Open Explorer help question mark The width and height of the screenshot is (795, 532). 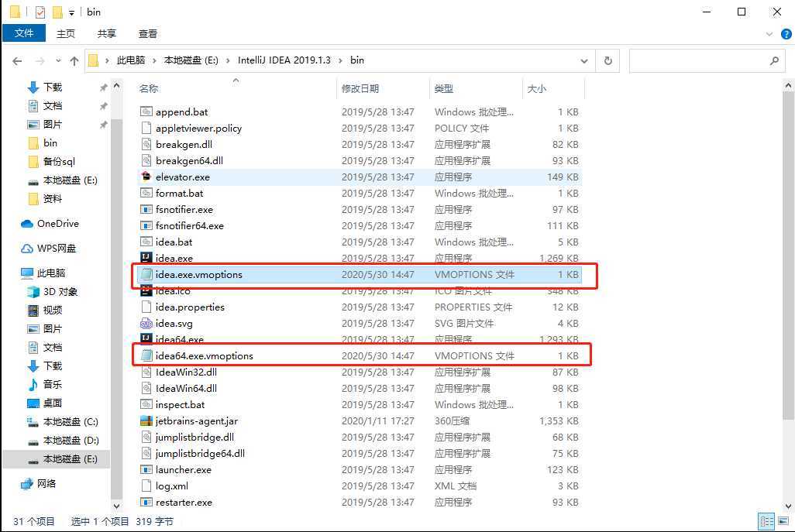pyautogui.click(x=786, y=34)
